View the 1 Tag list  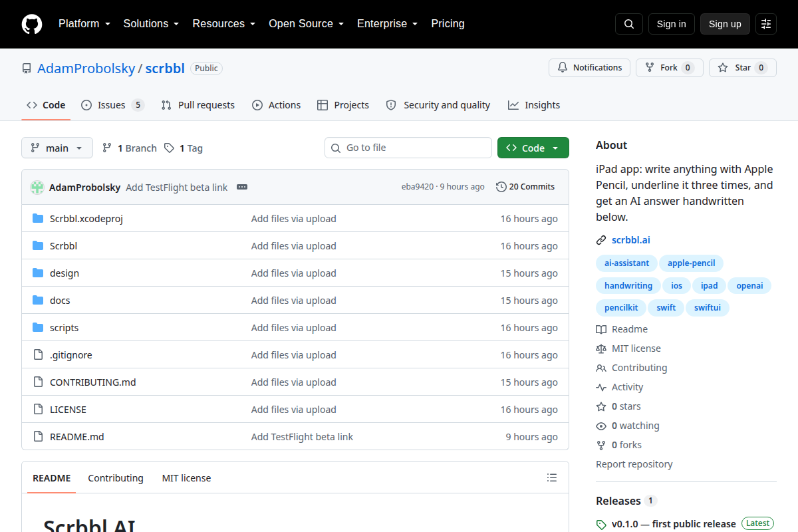184,148
